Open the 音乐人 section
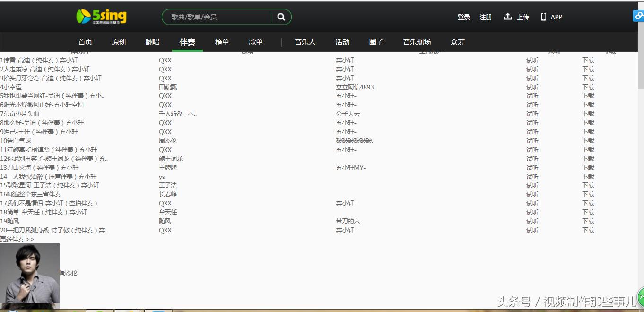The height and width of the screenshot is (312, 644). click(x=305, y=42)
